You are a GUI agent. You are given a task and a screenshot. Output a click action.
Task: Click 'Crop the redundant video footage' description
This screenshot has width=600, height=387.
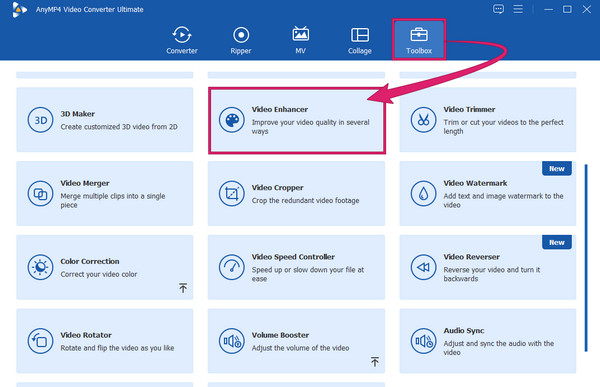tap(305, 201)
